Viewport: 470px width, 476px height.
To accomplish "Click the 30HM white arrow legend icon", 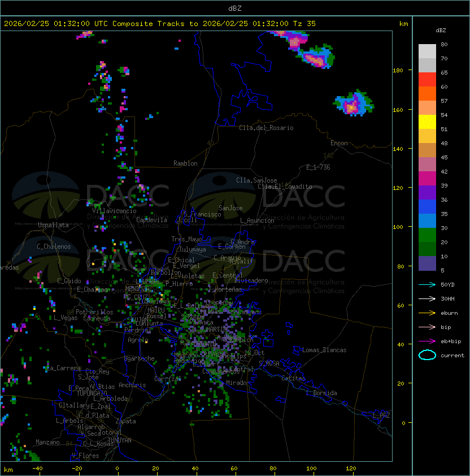I will click(427, 298).
